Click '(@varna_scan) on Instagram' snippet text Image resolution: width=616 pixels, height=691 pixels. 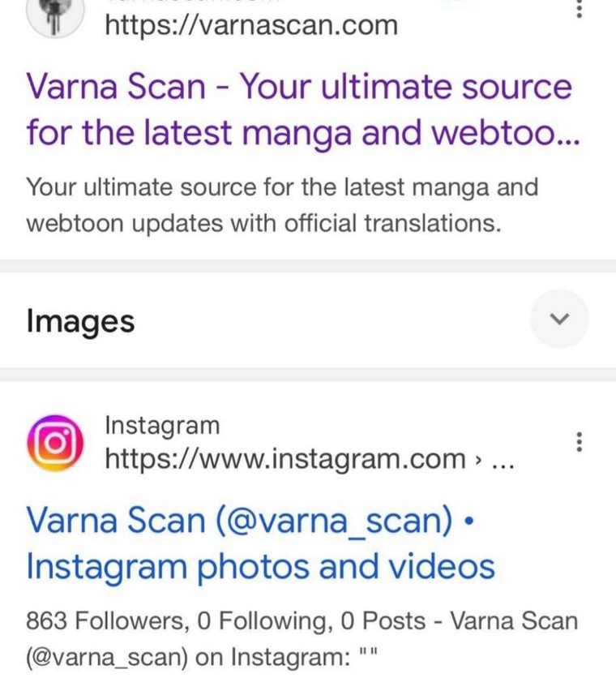187,657
